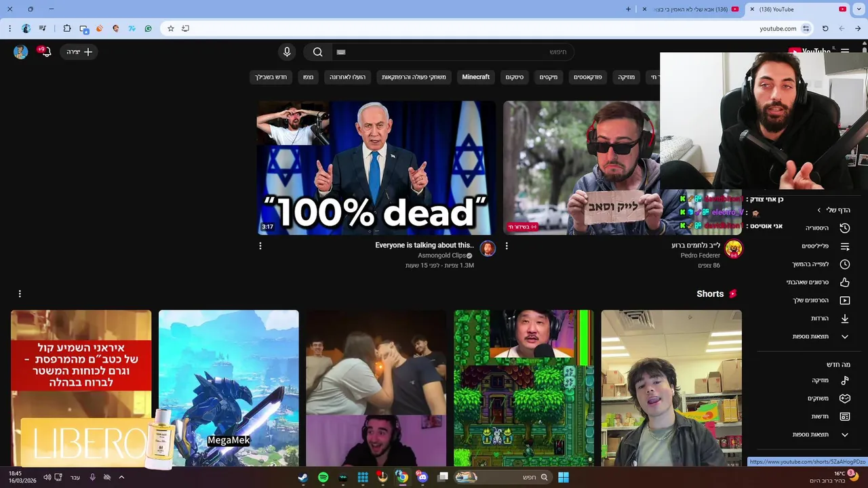Select the Minecraft filter chip

(x=475, y=77)
